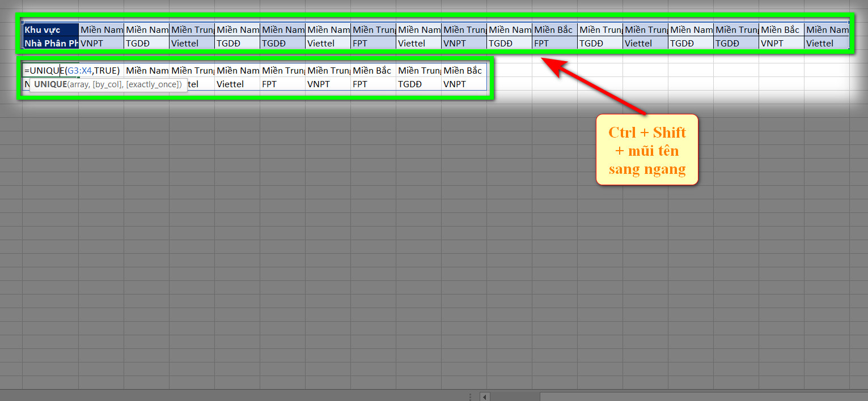The width and height of the screenshot is (868, 401).
Task: In the source table, select FPT below Miền Trung
Action: coord(374,43)
